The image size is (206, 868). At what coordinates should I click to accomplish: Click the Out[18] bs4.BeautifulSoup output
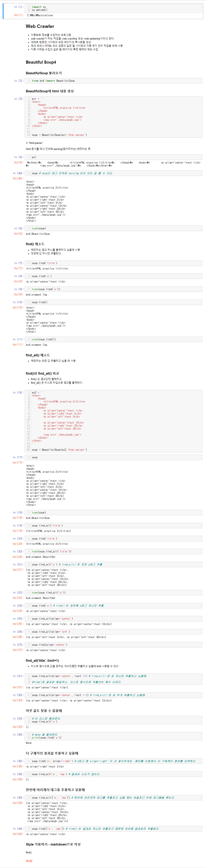click(x=38, y=518)
